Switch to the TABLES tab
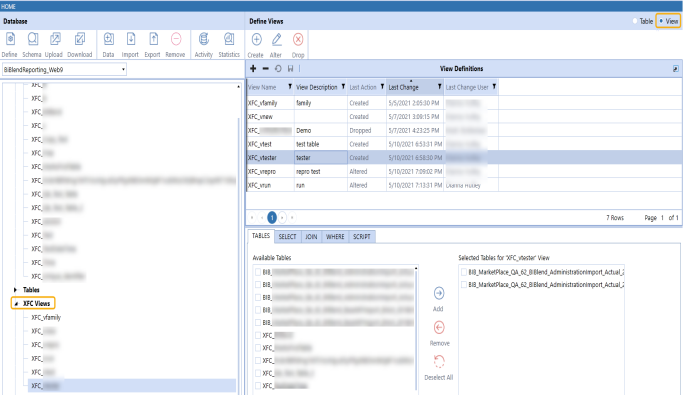 click(261, 236)
